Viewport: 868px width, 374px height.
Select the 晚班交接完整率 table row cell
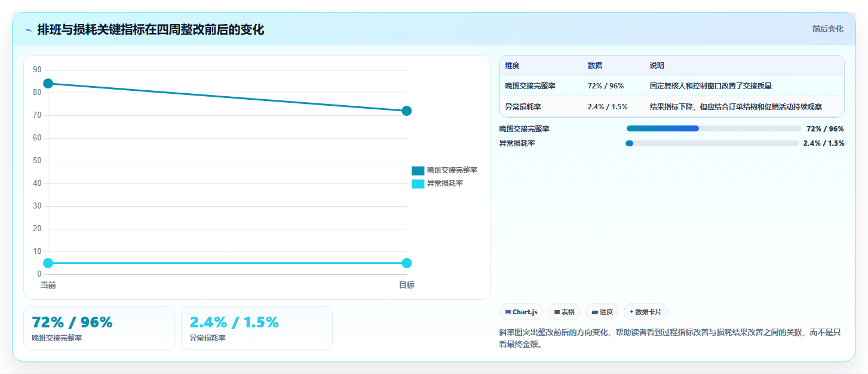[x=530, y=86]
